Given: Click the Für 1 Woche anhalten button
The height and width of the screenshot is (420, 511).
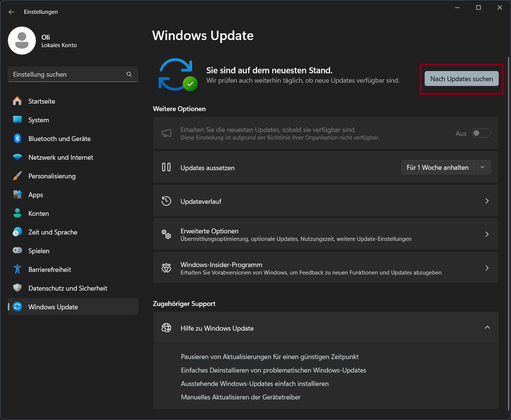Looking at the screenshot, I should coord(438,167).
